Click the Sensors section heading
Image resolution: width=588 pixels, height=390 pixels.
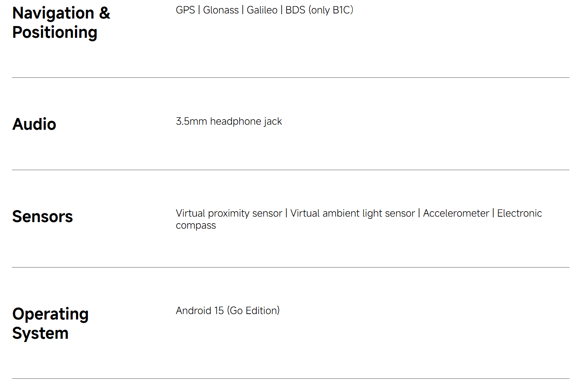click(43, 217)
